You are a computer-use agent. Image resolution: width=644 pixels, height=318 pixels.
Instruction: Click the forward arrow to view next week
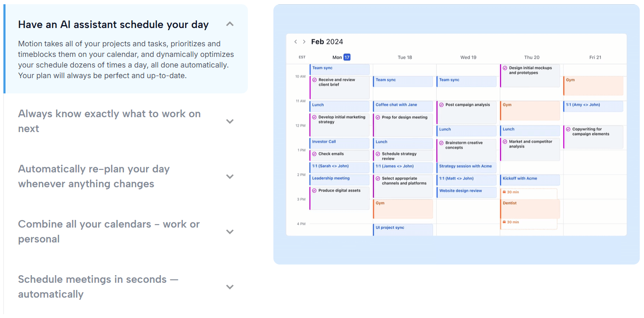pyautogui.click(x=304, y=42)
